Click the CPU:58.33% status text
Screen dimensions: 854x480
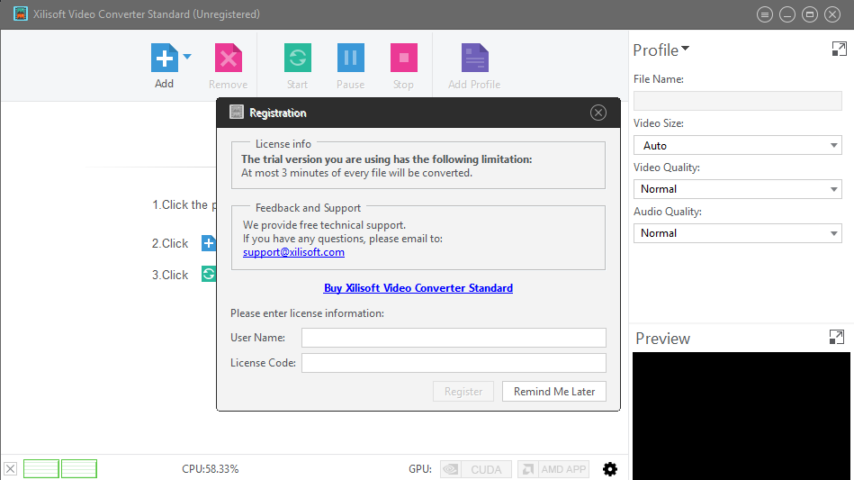click(x=210, y=469)
